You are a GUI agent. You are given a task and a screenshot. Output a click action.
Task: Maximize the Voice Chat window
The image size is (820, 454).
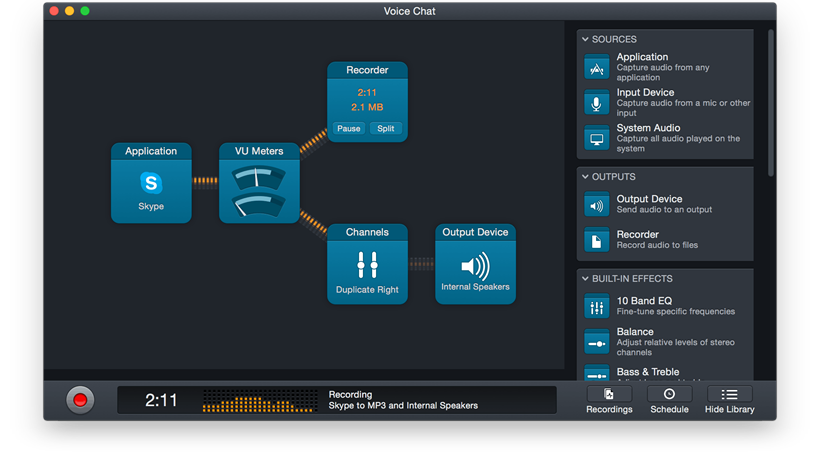coord(85,11)
